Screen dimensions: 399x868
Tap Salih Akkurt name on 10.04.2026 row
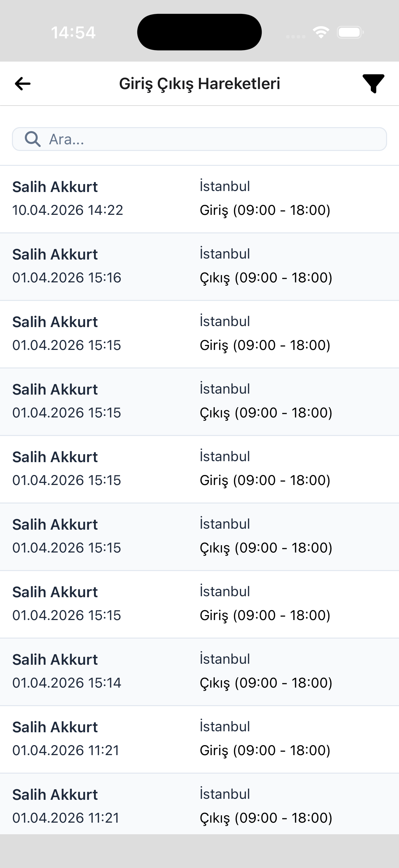pos(55,187)
